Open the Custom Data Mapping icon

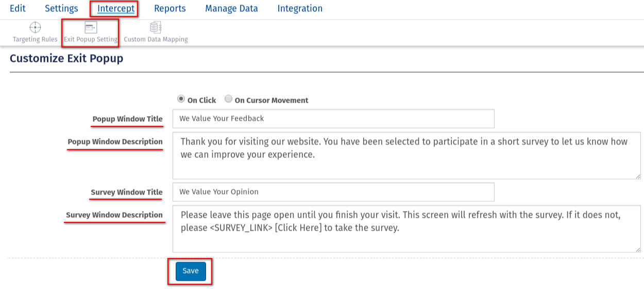pyautogui.click(x=155, y=28)
